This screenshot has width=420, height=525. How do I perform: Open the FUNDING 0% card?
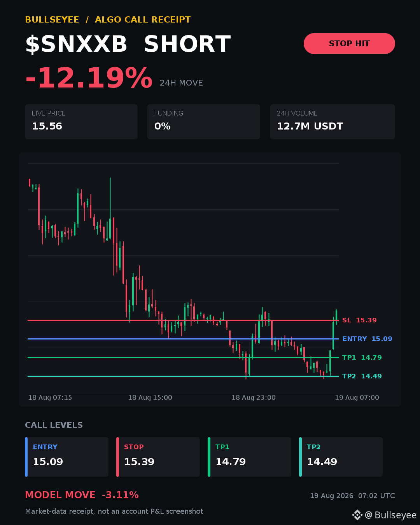pyautogui.click(x=204, y=122)
